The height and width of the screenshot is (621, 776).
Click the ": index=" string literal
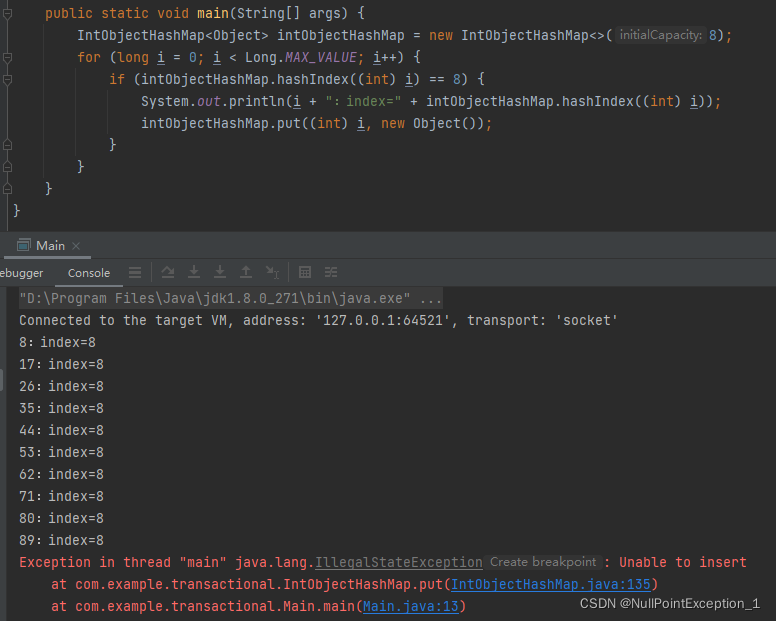(363, 101)
